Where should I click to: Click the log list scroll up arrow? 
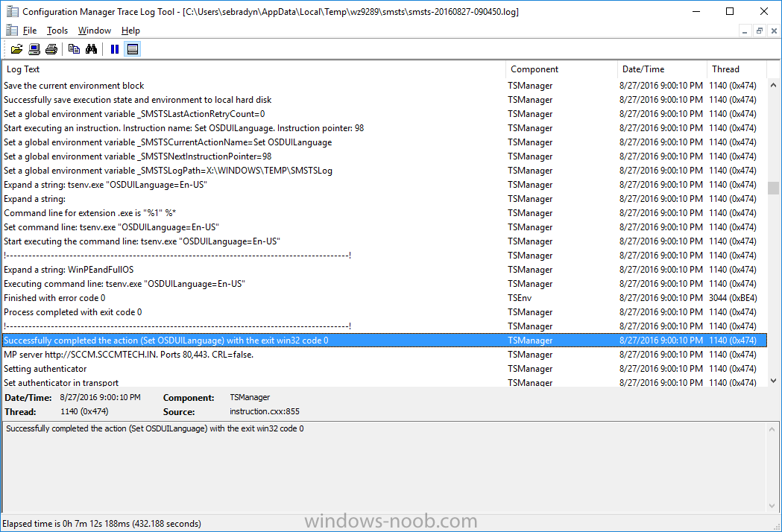click(773, 85)
